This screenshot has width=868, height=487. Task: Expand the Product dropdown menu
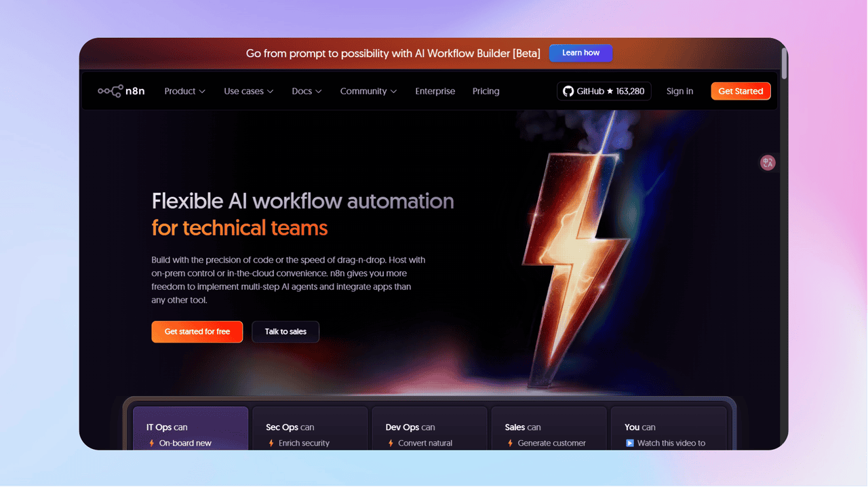point(184,91)
